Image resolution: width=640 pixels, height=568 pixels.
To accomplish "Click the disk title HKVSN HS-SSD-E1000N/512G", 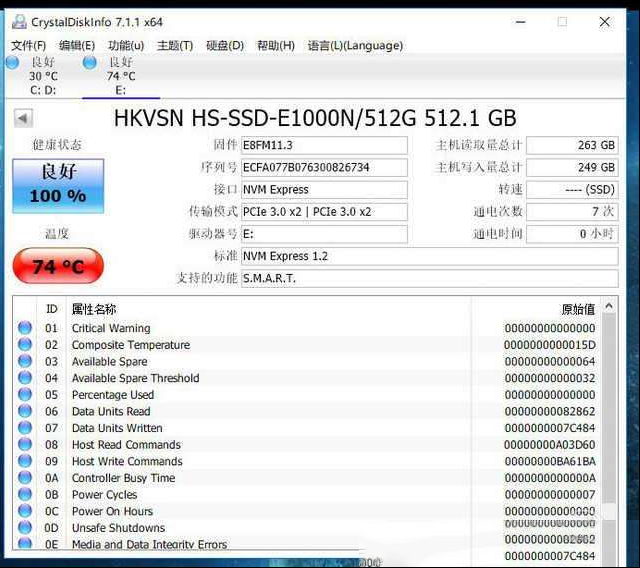I will pos(315,118).
